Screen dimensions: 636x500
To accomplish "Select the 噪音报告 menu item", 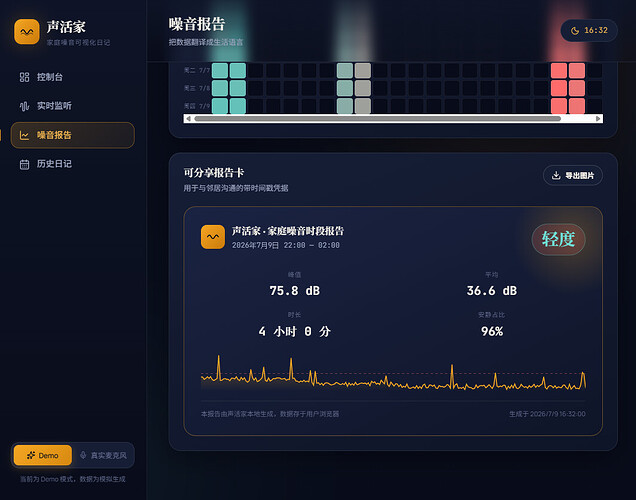I will click(x=73, y=135).
